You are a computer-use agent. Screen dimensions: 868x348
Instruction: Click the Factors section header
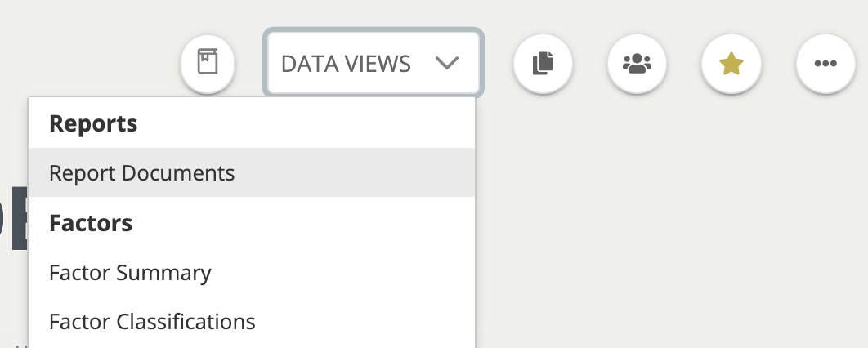[91, 222]
